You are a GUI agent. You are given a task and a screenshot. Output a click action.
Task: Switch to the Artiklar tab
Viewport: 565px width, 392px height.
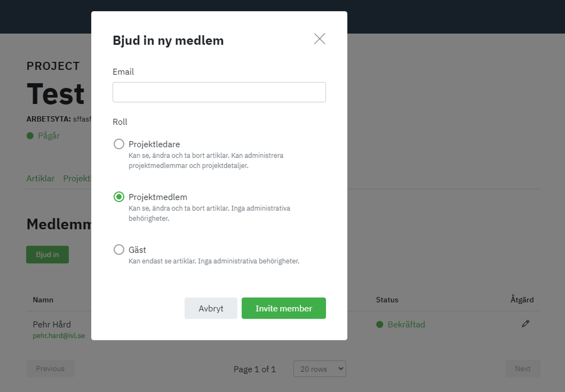point(40,178)
